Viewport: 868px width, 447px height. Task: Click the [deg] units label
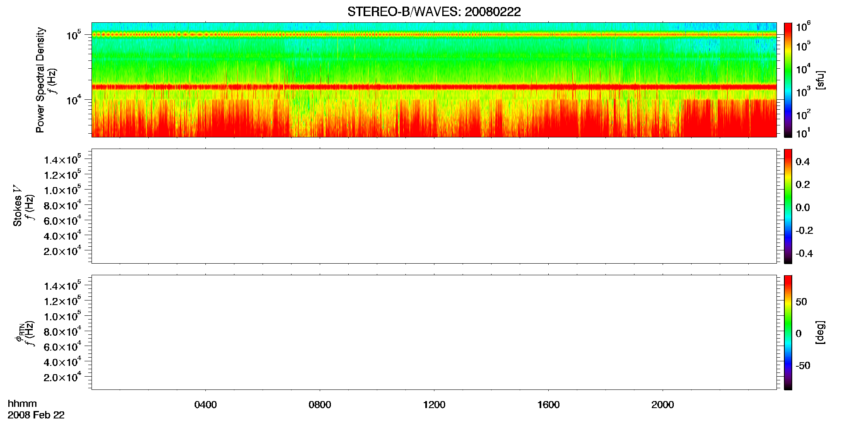point(820,332)
